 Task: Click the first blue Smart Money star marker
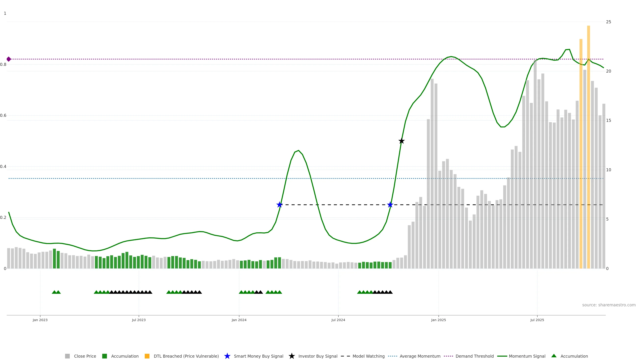280,205
